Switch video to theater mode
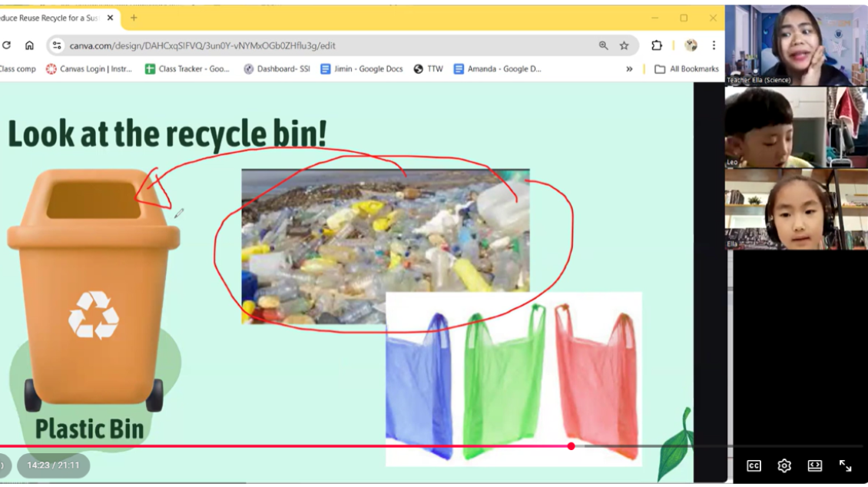Image resolution: width=868 pixels, height=487 pixels. pyautogui.click(x=814, y=465)
